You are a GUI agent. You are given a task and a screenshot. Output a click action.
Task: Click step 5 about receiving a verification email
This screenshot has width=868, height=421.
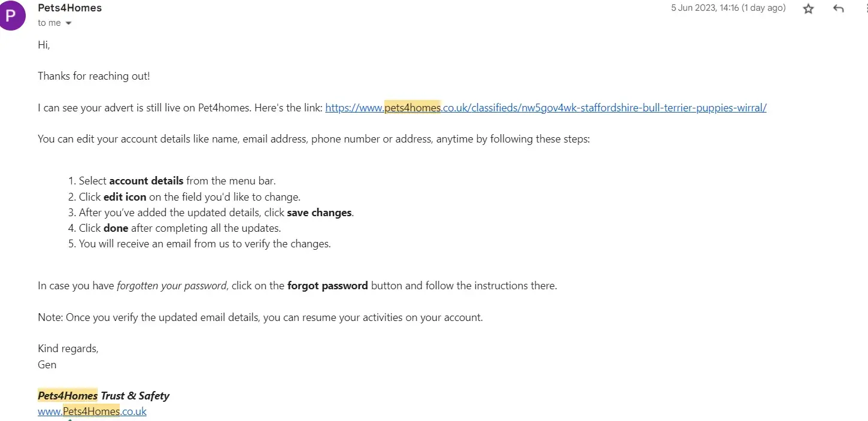[205, 244]
